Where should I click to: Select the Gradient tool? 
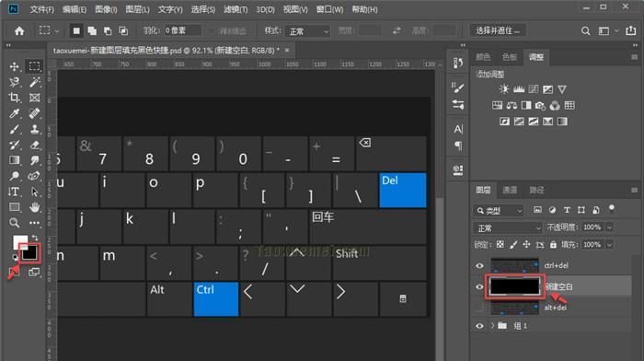coord(15,160)
